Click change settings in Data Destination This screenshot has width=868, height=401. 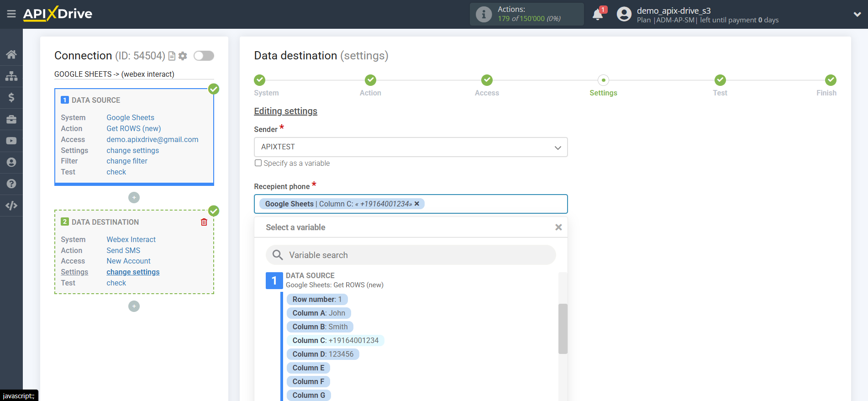tap(133, 272)
